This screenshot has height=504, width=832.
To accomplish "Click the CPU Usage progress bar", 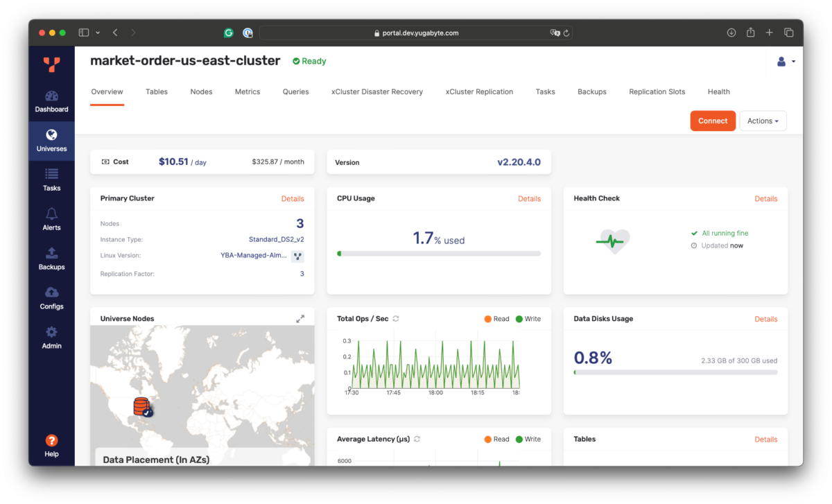I will click(x=439, y=254).
